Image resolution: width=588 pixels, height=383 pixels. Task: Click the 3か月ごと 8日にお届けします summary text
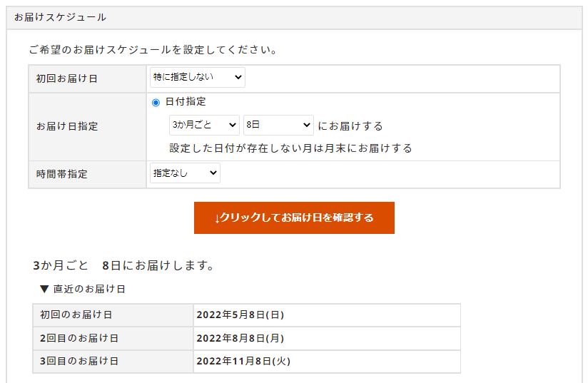(124, 265)
